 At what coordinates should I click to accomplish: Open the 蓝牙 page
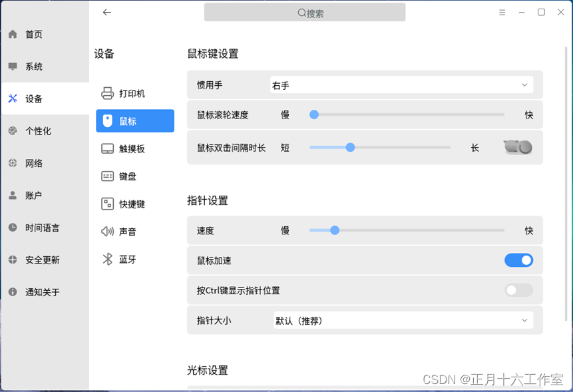tap(135, 259)
